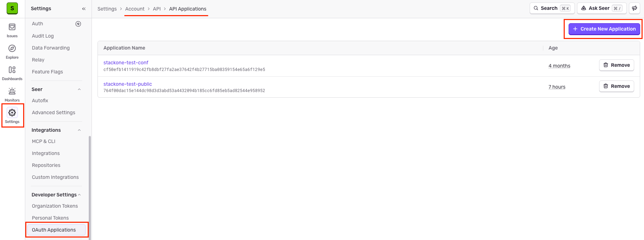Open Search with the magnifier button
644x240 pixels.
(552, 8)
